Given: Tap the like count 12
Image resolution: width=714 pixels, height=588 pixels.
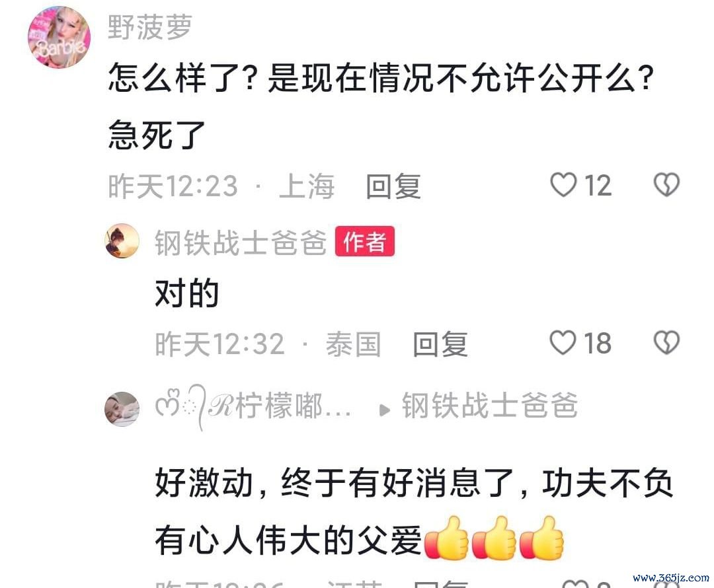Looking at the screenshot, I should point(598,185).
